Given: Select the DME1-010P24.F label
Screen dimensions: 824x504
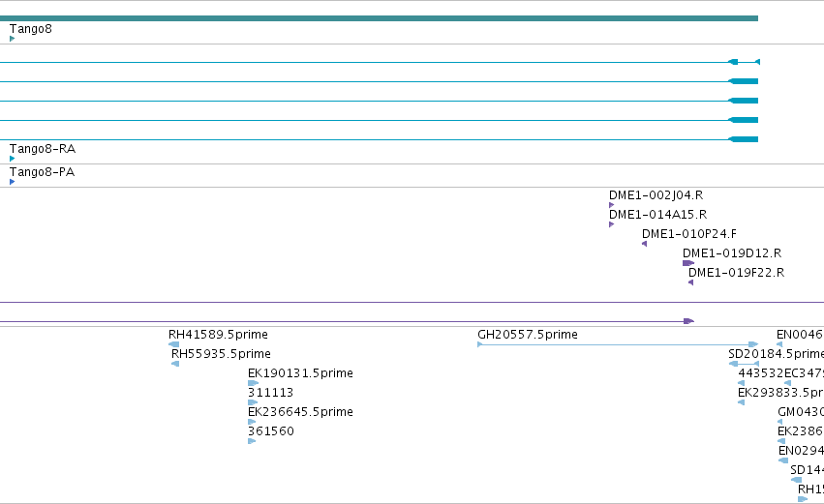Looking at the screenshot, I should point(689,234).
